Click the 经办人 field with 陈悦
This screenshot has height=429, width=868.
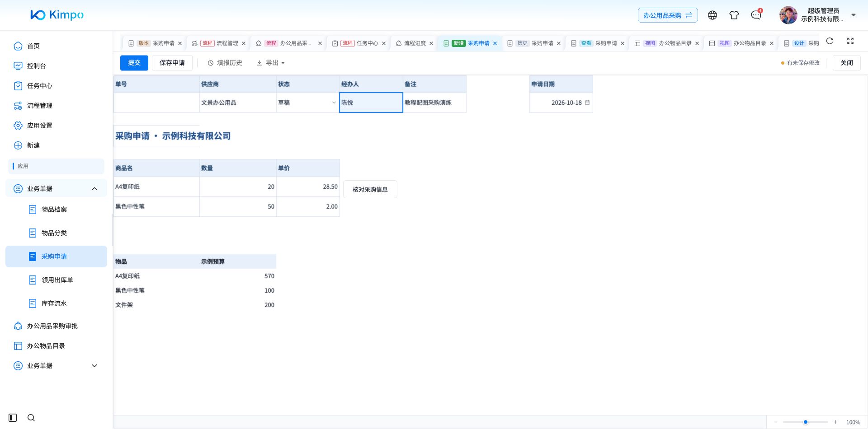pyautogui.click(x=371, y=103)
